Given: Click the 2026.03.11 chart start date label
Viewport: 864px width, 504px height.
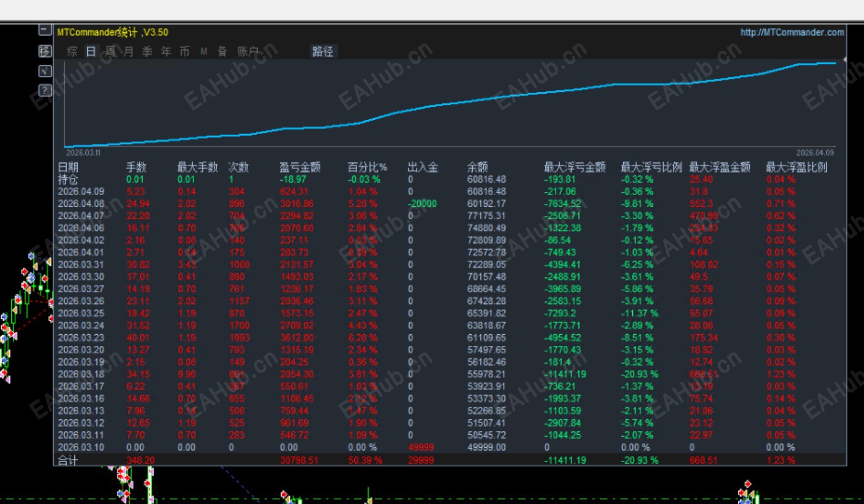Looking at the screenshot, I should (83, 152).
